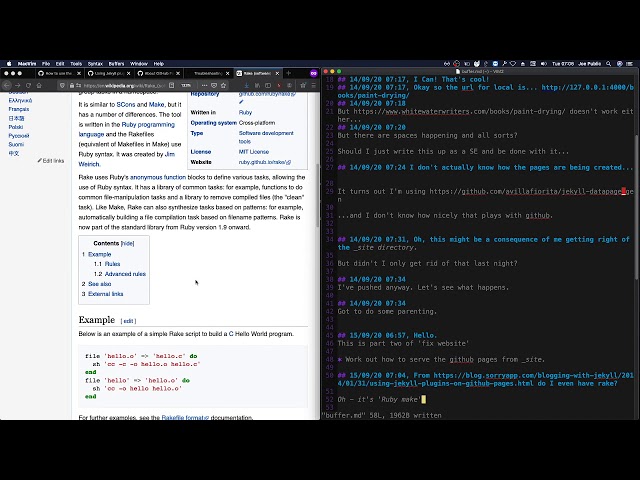
Task: Go to External links in Contents
Action: 106,294
